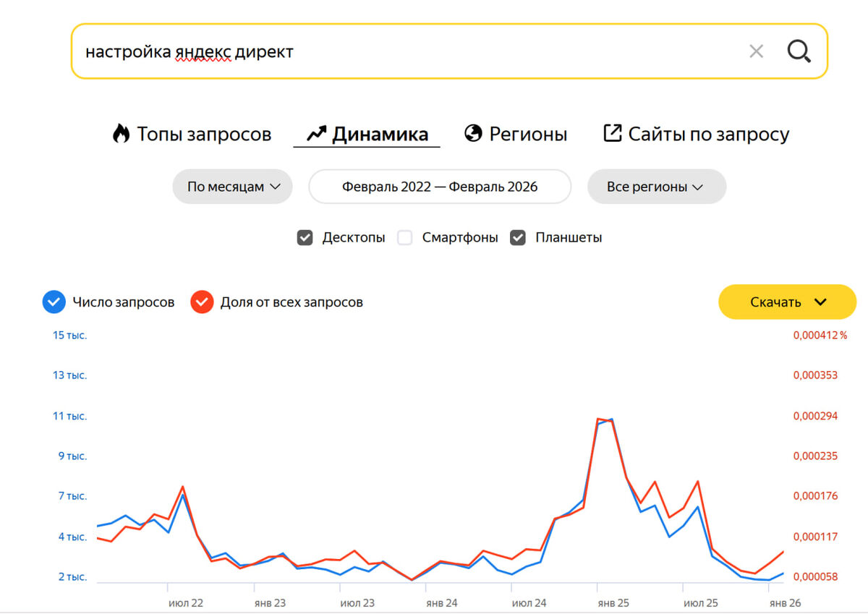The width and height of the screenshot is (868, 614).
Task: Click the globe icon next to Регионы
Action: click(473, 134)
